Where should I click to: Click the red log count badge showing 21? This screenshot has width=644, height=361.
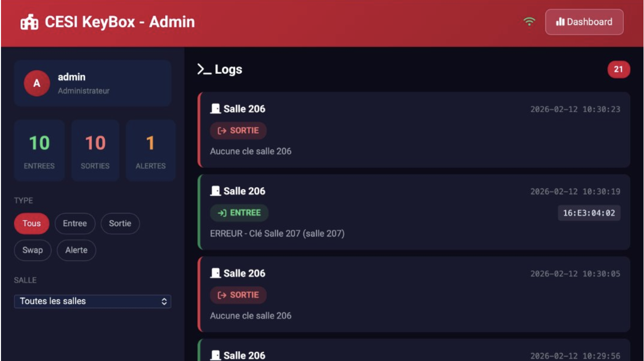[x=619, y=70]
